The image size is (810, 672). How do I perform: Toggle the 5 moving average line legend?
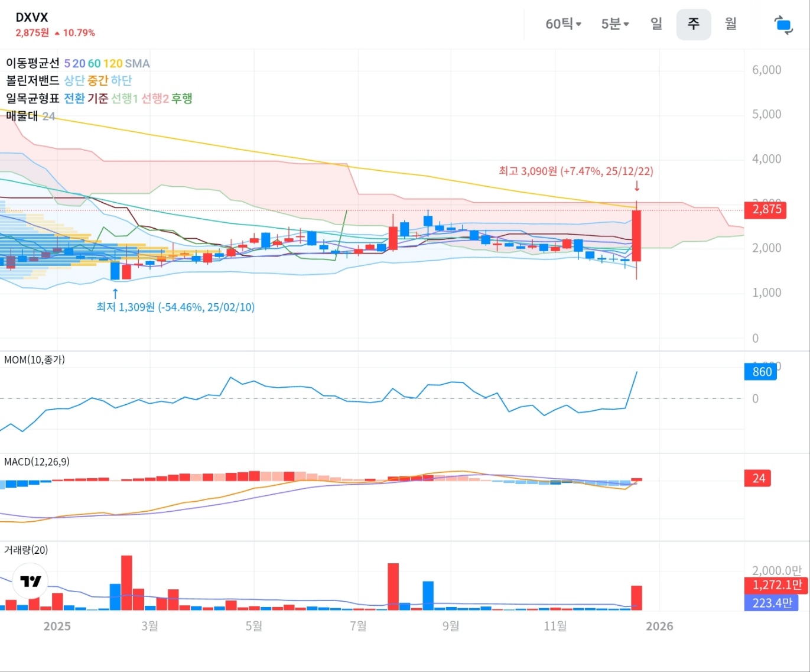click(x=67, y=63)
